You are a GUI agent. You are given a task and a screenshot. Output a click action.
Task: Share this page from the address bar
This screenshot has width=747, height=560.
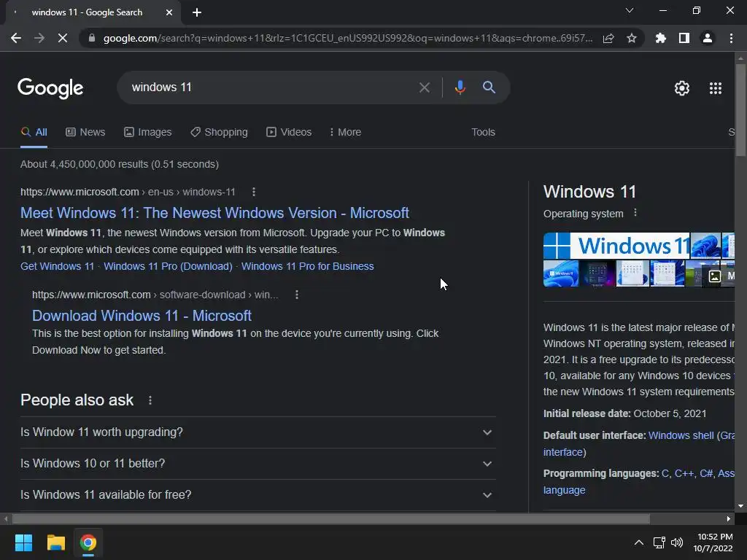pos(608,38)
